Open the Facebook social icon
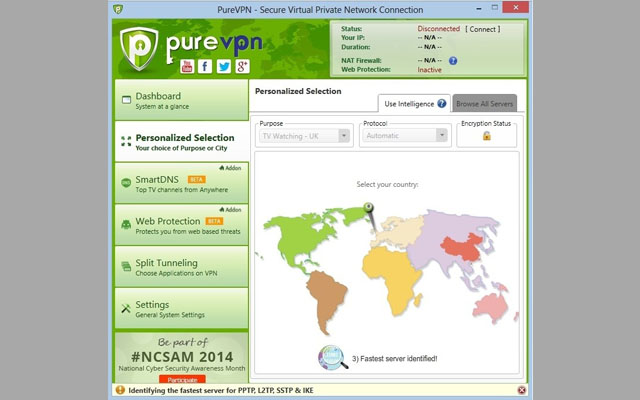Image resolution: width=640 pixels, height=400 pixels. click(x=205, y=66)
